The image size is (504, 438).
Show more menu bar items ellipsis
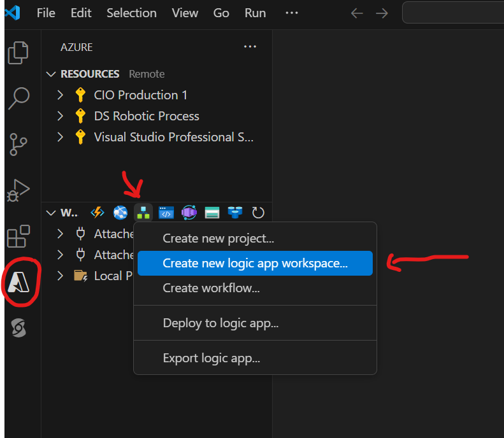click(292, 13)
